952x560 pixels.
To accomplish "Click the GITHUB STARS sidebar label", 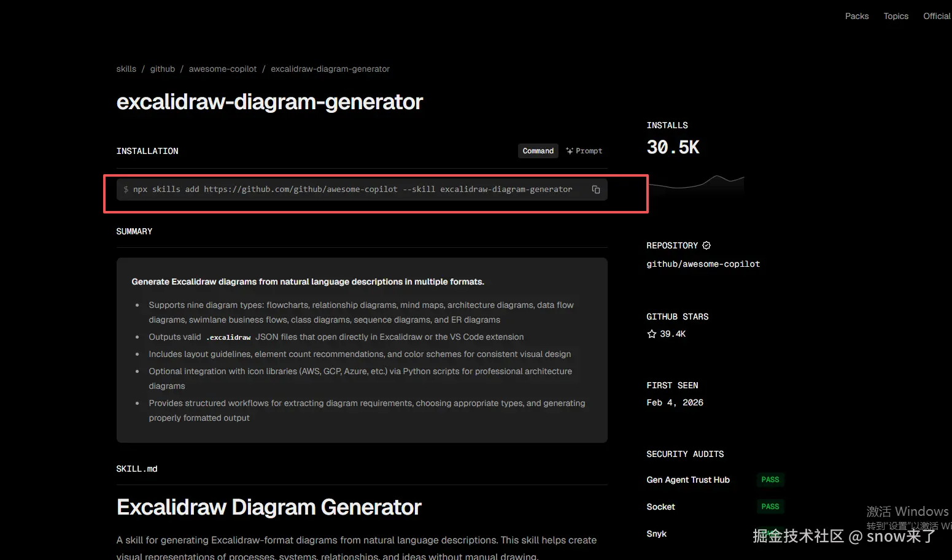I will tap(678, 316).
